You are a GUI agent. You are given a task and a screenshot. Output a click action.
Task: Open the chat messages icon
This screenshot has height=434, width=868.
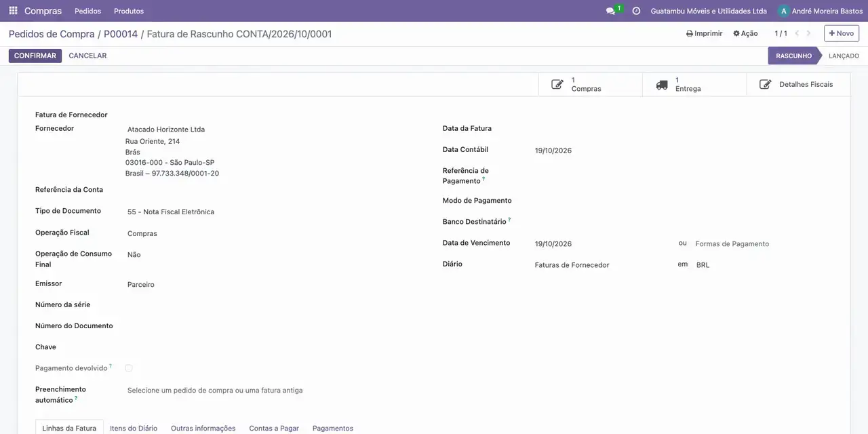[610, 11]
